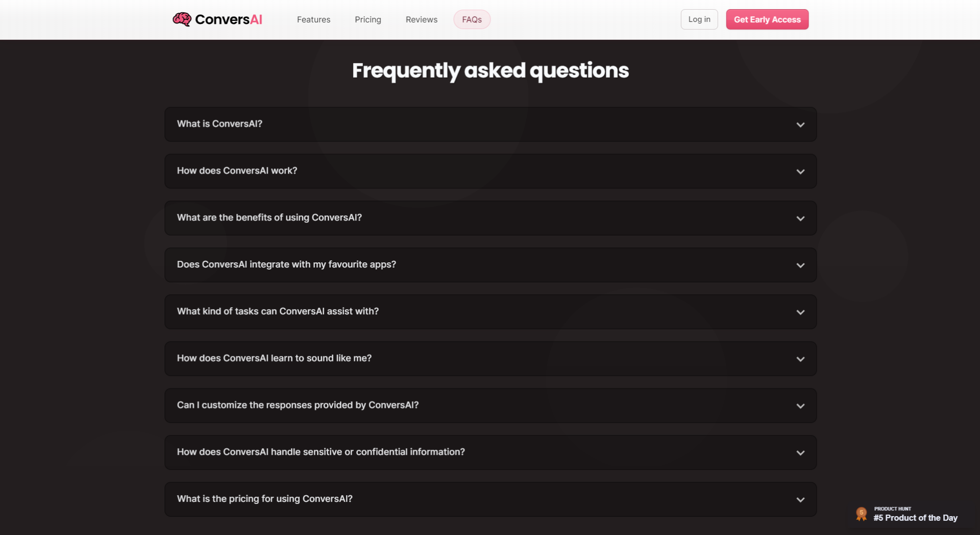
Task: Go to the Features nav item
Action: (313, 19)
